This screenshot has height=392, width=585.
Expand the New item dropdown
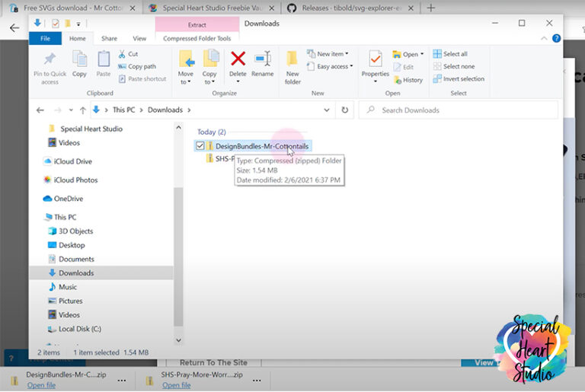point(347,54)
